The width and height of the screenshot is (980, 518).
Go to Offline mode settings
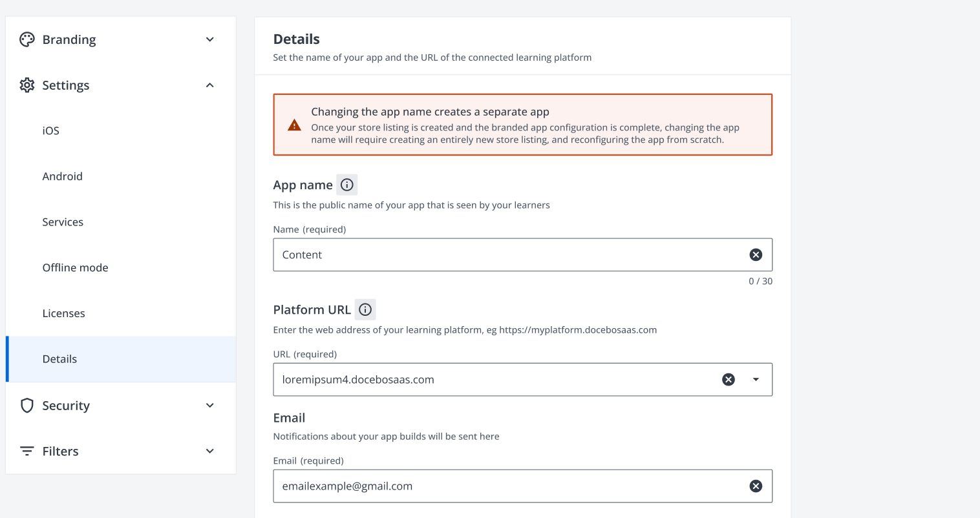tap(75, 268)
